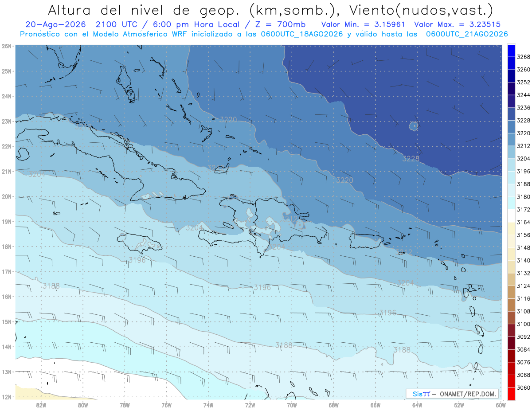Click the 70W longitude axis label
Screen dimensions: 532x411
point(292,405)
